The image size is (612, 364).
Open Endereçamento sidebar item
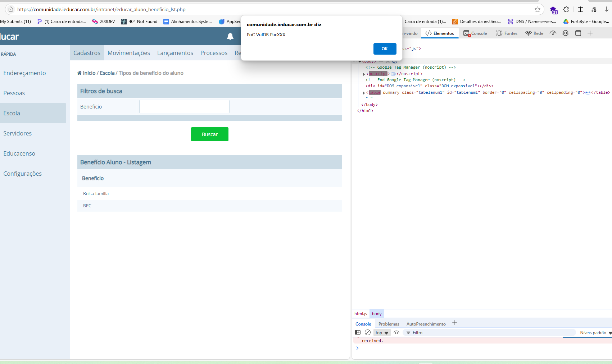point(33,73)
